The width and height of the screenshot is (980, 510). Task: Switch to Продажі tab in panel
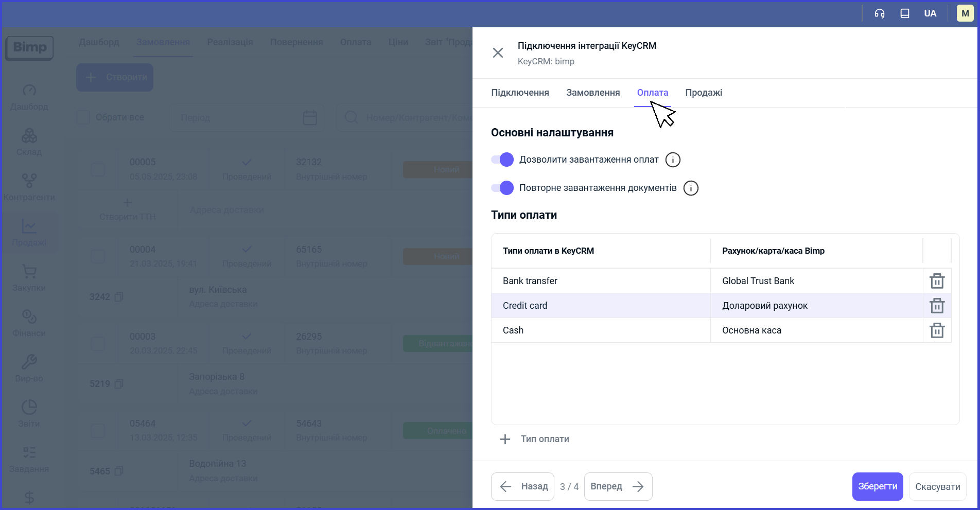[x=704, y=93]
